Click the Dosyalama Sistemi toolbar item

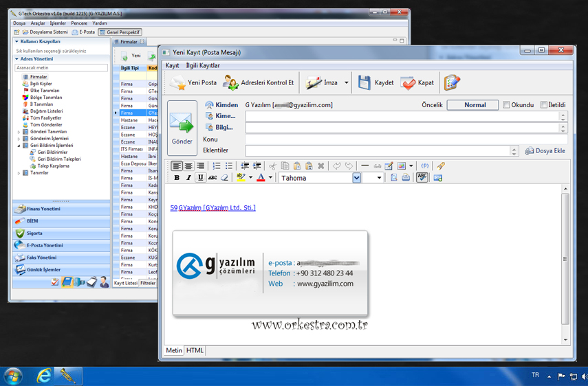click(x=45, y=32)
